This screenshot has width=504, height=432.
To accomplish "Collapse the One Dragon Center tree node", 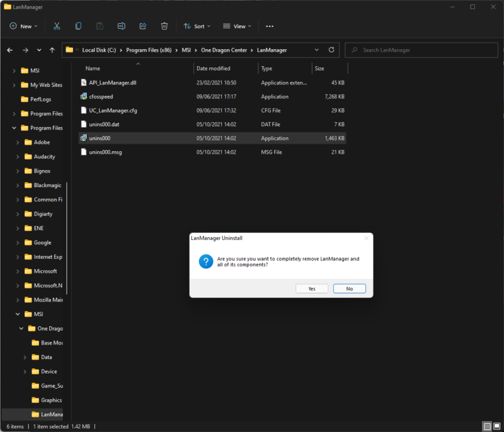I will [21, 328].
